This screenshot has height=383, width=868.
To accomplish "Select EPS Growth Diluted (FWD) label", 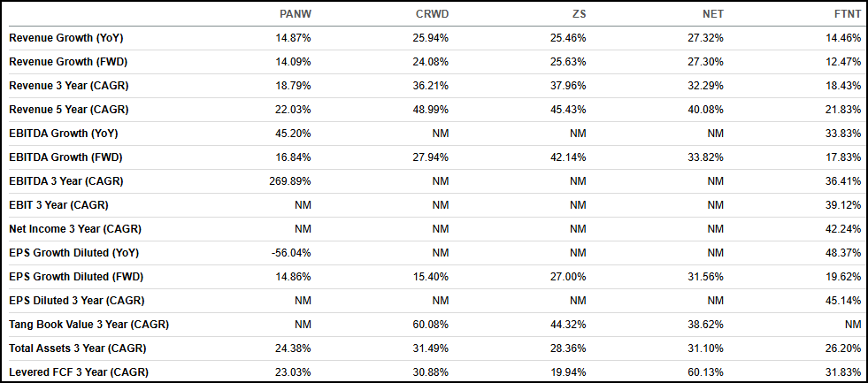I will tap(74, 276).
